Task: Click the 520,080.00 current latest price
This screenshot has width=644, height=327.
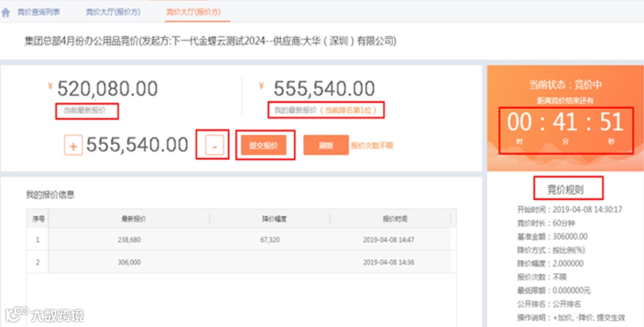Action: pos(108,89)
